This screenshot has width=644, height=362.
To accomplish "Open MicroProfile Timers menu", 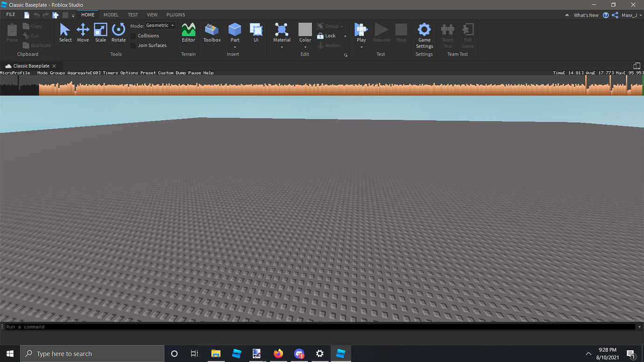I will pos(110,73).
